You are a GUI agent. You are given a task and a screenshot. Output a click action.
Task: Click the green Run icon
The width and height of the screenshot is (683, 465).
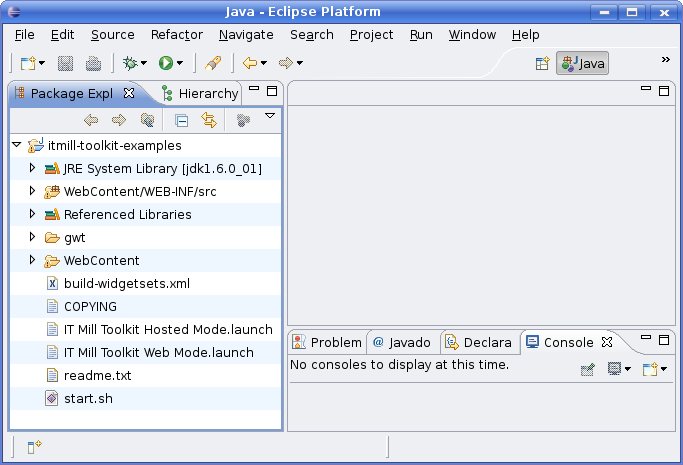coord(166,64)
